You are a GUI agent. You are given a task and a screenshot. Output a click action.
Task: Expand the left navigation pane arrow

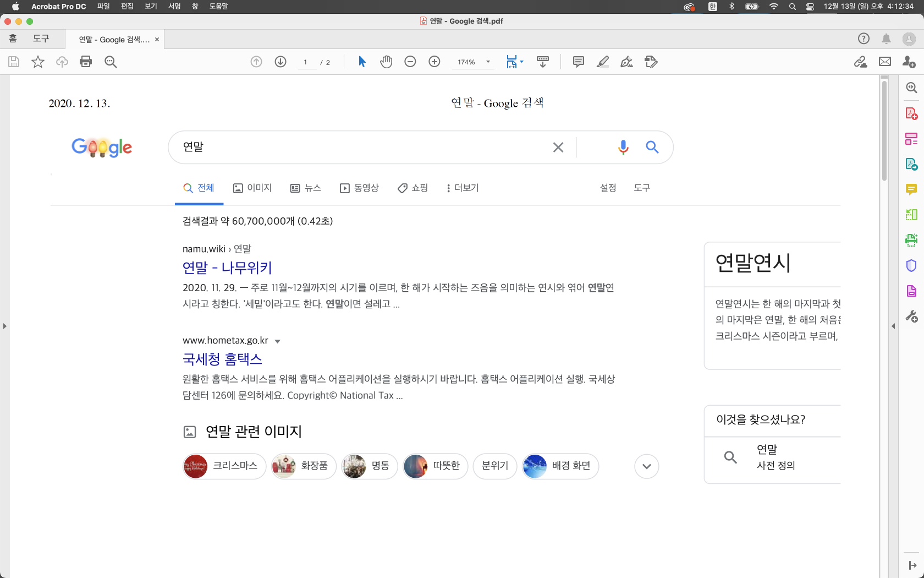point(4,326)
